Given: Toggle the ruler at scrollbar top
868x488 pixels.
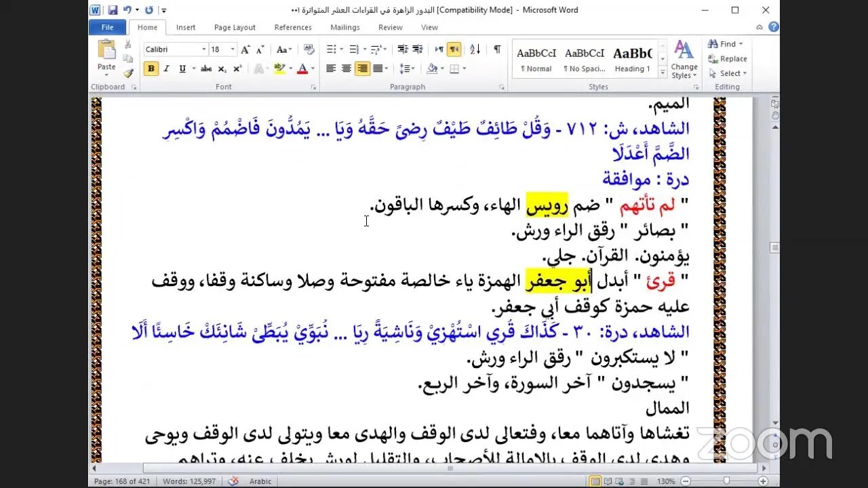Looking at the screenshot, I should [x=774, y=103].
